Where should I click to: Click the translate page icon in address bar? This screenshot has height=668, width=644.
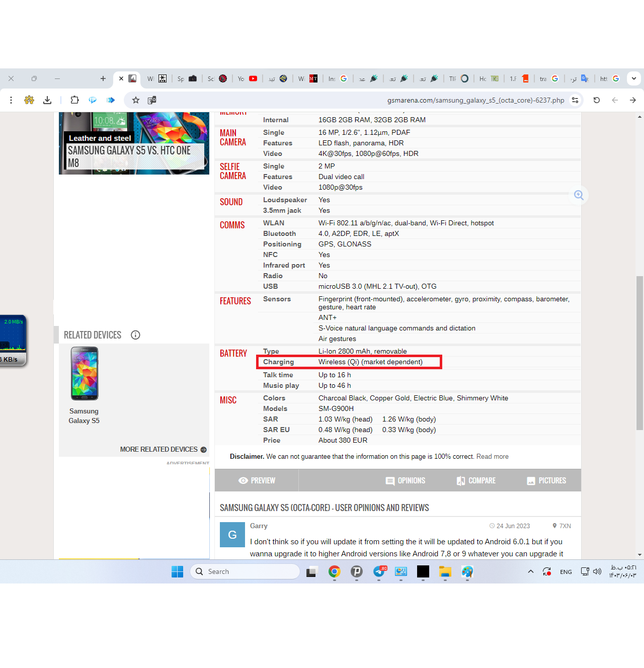152,100
